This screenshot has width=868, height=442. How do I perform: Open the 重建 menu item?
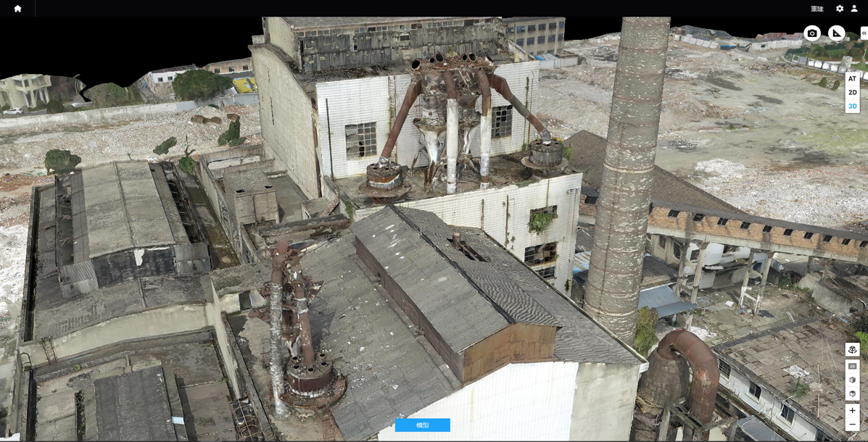click(x=817, y=9)
